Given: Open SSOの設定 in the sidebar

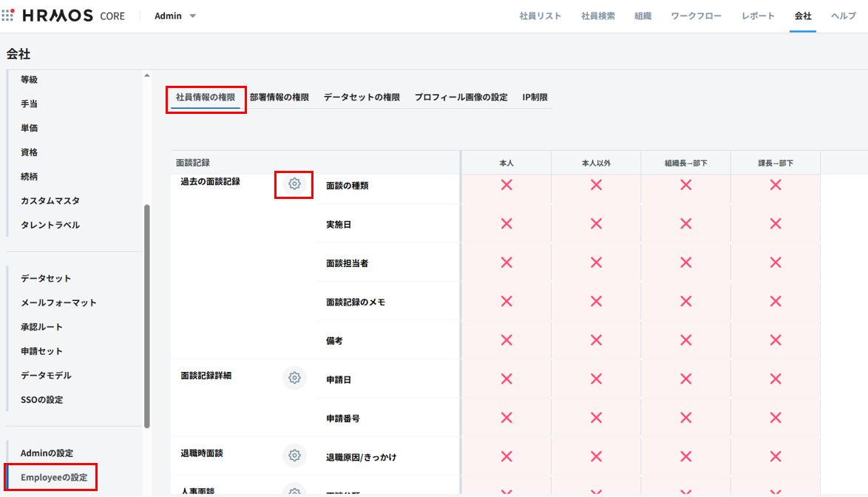Looking at the screenshot, I should pyautogui.click(x=42, y=399).
